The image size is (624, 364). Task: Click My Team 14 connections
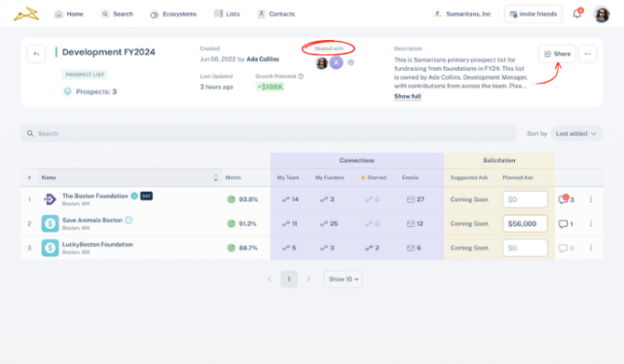click(291, 199)
